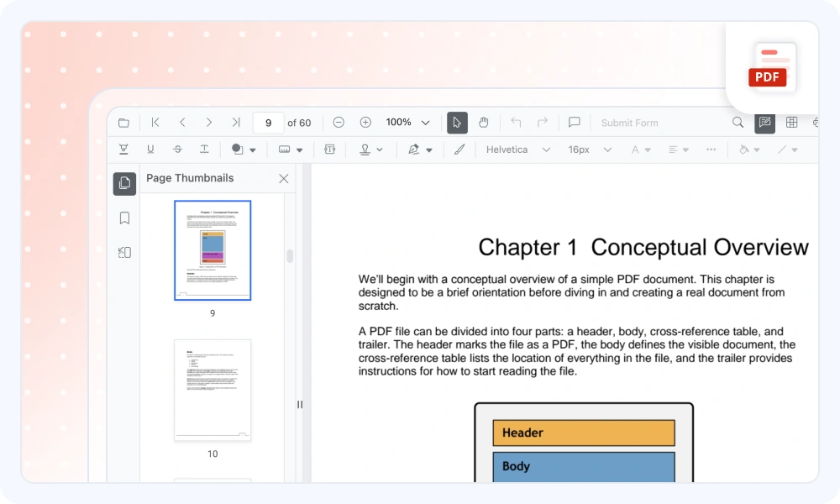Click the 'of 60' page count text
The image size is (840, 504).
[299, 123]
